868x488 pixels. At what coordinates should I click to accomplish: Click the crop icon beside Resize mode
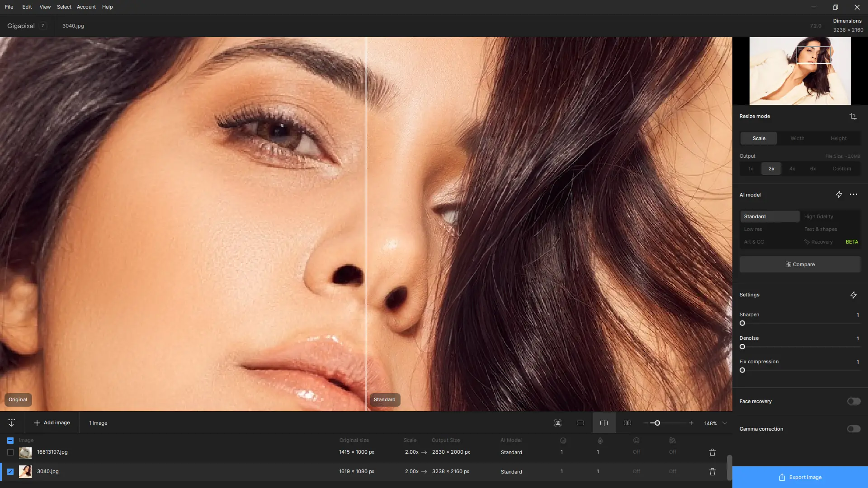click(853, 117)
